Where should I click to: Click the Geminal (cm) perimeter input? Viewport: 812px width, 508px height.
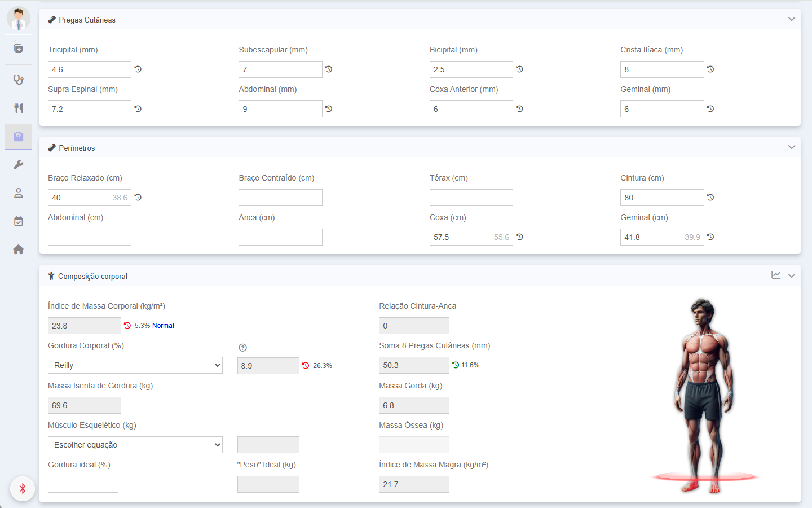point(662,237)
